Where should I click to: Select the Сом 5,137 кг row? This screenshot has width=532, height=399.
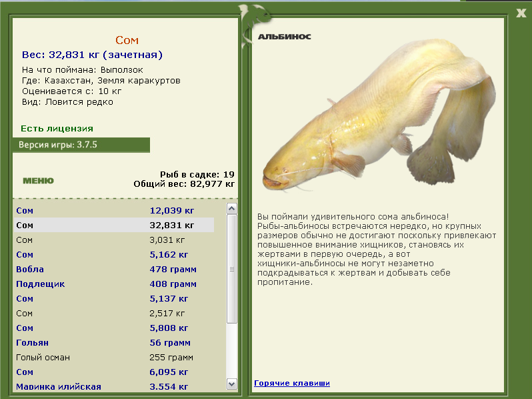(113, 299)
